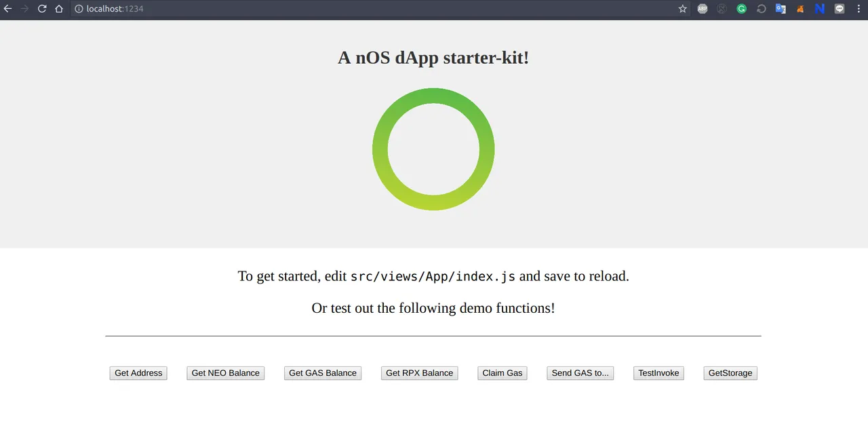Open the Adblock Plus extension

point(703,9)
